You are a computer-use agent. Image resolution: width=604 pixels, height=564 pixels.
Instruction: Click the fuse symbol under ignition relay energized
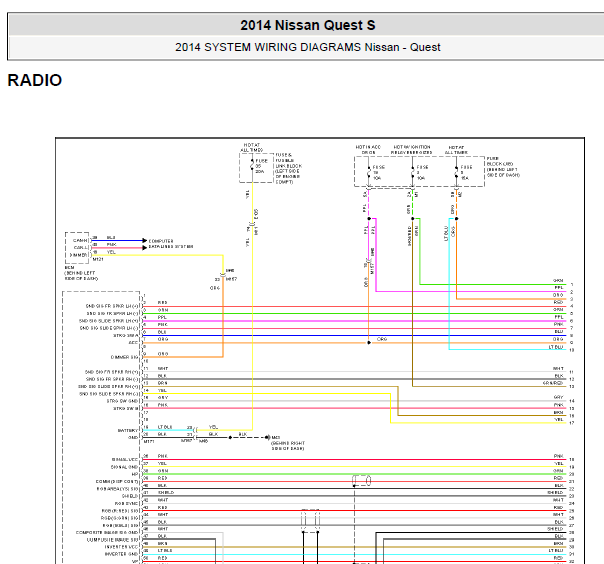(x=413, y=172)
